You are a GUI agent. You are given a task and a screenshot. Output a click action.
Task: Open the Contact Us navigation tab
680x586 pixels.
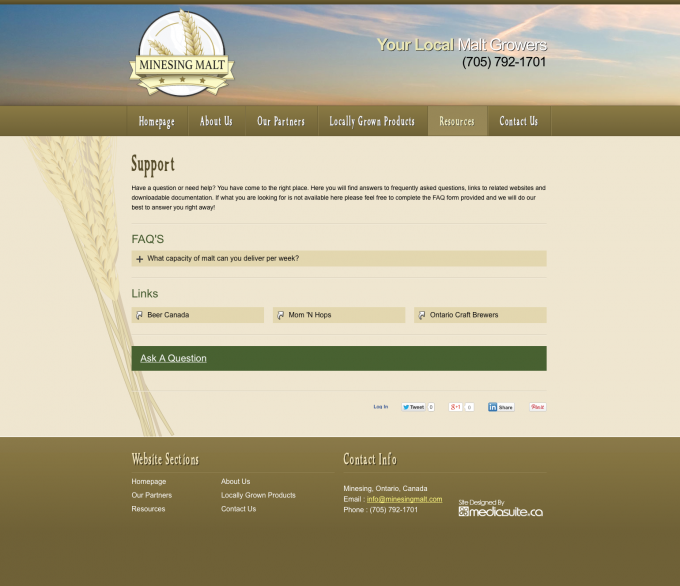click(x=518, y=121)
